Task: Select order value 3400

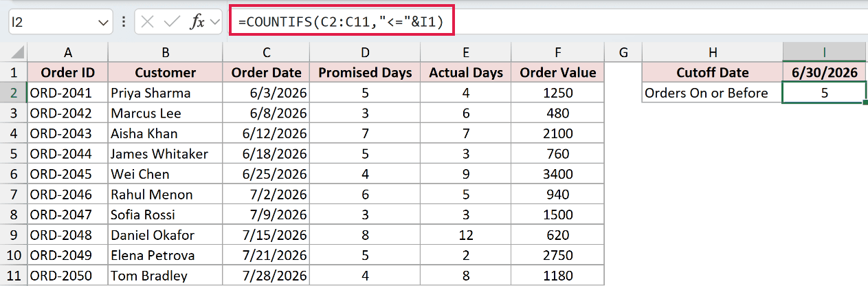Action: click(558, 175)
